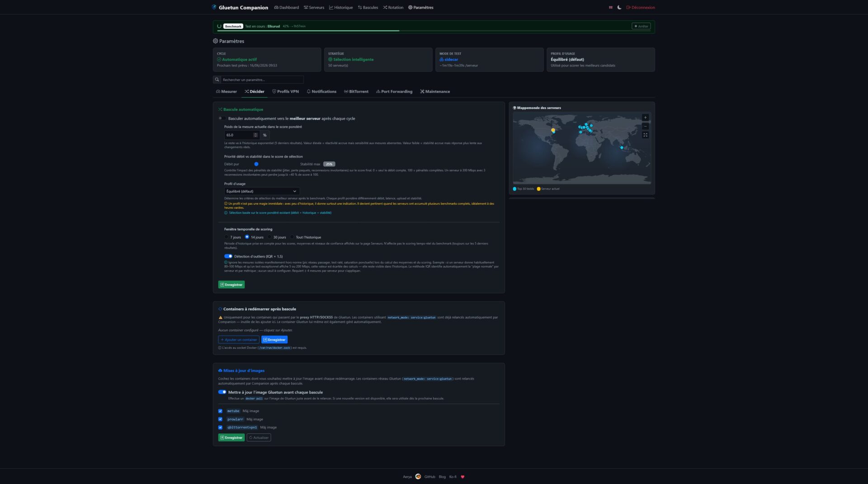This screenshot has height=484, width=868.
Task: Click the débit vs stabilité slider handle
Action: 256,164
